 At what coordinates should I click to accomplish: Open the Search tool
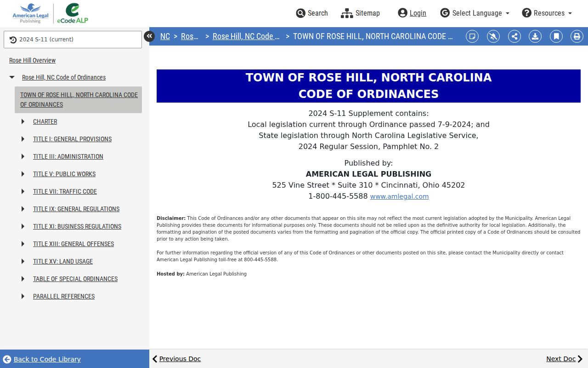tap(312, 13)
